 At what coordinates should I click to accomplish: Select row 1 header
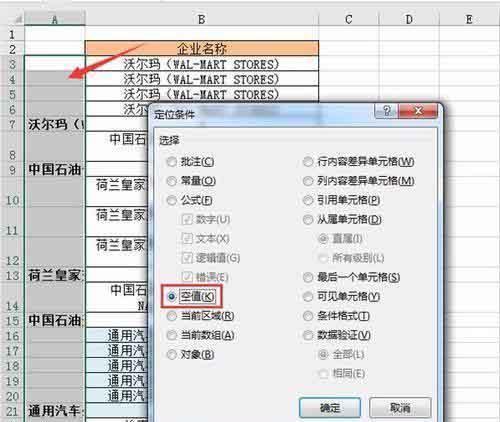[x=12, y=34]
